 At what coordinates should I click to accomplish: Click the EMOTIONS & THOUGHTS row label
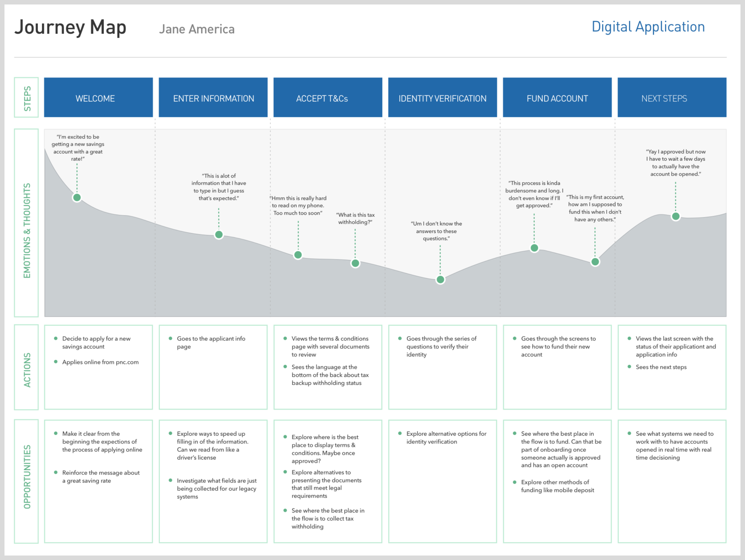[27, 230]
